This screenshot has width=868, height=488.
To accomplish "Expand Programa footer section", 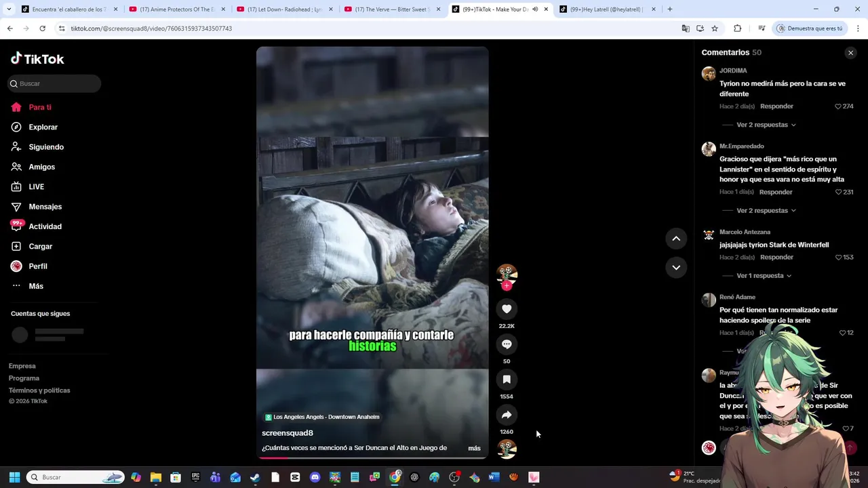I will coord(24,378).
